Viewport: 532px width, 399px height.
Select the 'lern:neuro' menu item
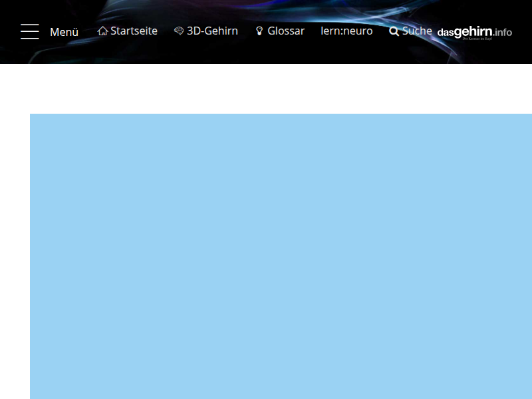(x=346, y=31)
